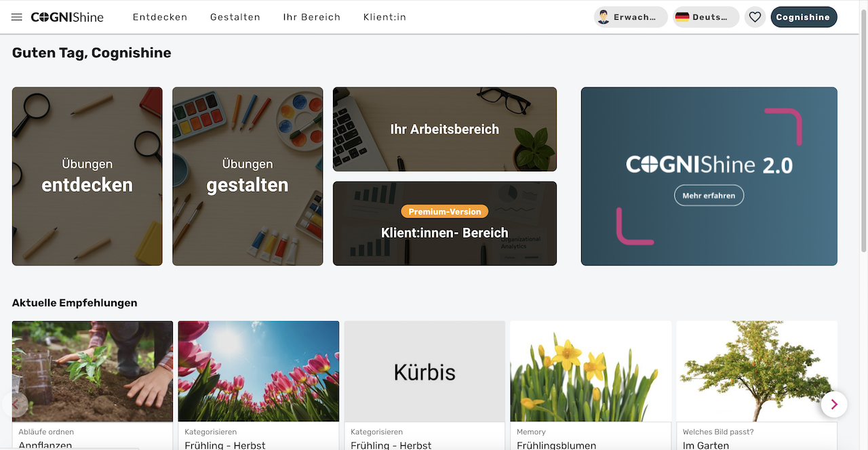Open the Deutsch language dropdown

click(706, 17)
